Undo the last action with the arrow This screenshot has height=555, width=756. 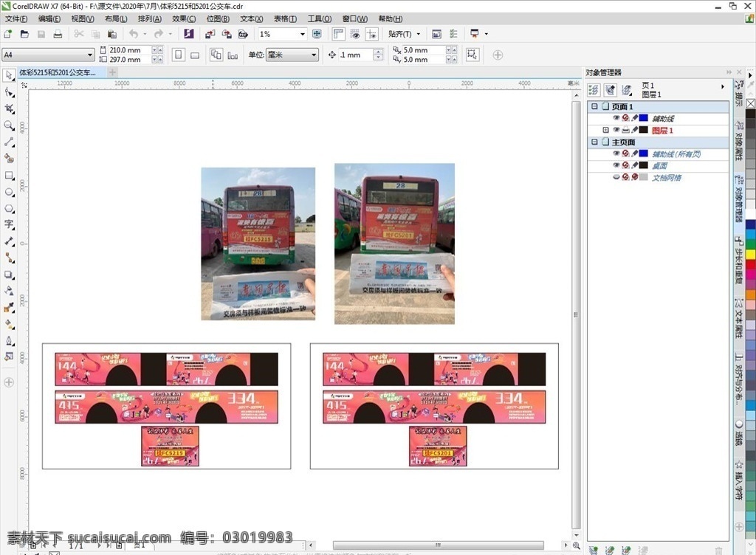pyautogui.click(x=134, y=34)
